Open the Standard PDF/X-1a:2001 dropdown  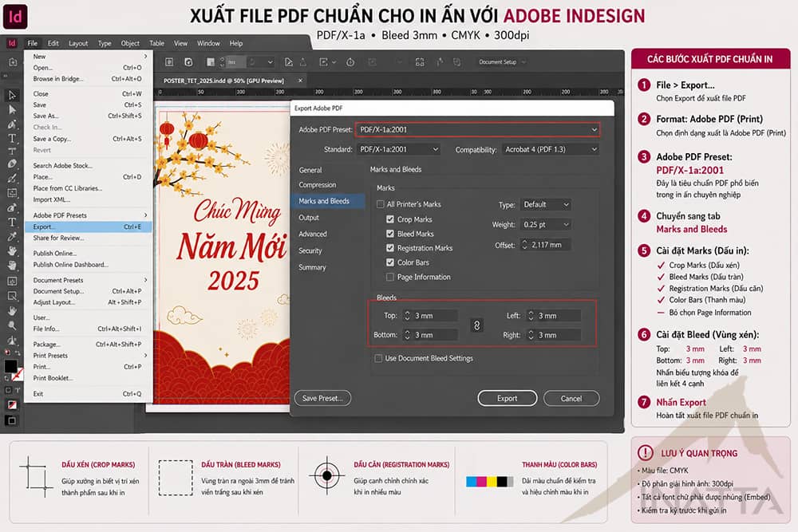[398, 149]
